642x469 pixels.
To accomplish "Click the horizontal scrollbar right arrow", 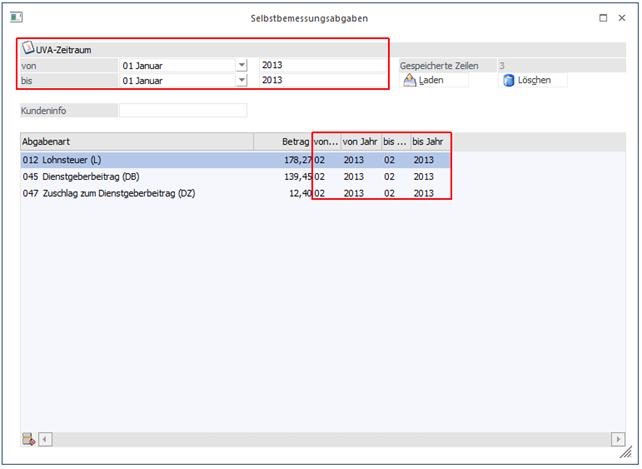I will (617, 439).
